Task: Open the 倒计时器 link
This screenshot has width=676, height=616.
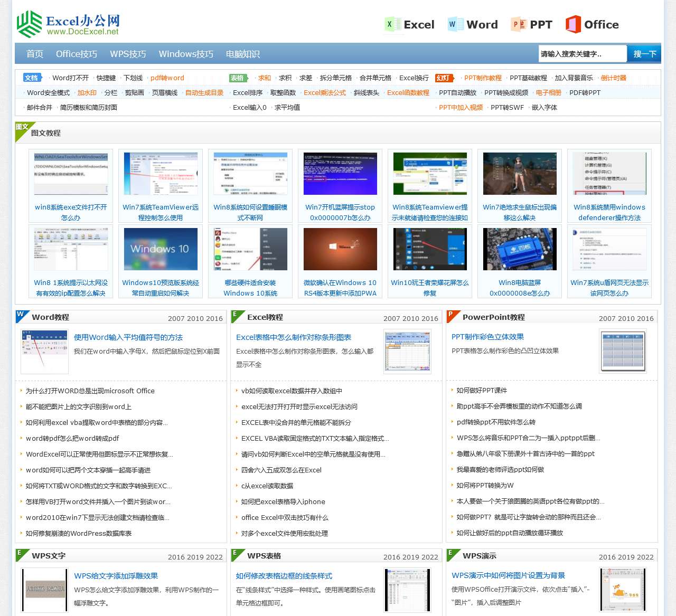Action: pos(614,78)
